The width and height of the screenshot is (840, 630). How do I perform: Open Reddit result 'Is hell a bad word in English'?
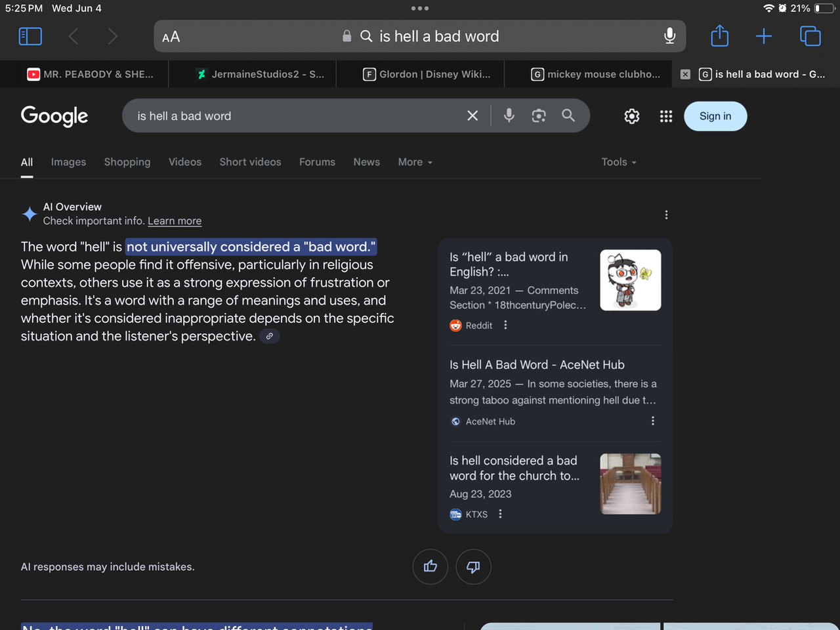point(509,264)
